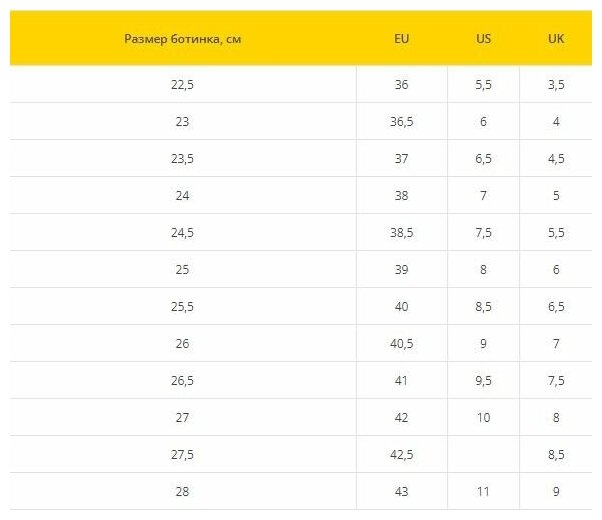Click the US size 11 cell
Screen dimensions: 602x520
[483, 492]
